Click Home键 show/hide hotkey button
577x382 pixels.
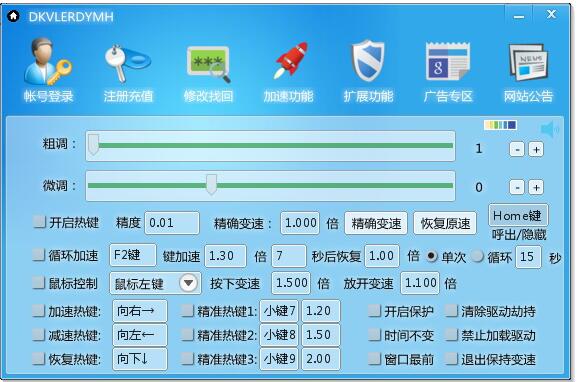click(518, 215)
